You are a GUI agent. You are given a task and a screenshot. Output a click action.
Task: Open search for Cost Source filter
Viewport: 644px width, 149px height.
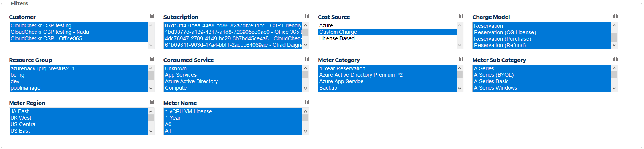tap(461, 16)
